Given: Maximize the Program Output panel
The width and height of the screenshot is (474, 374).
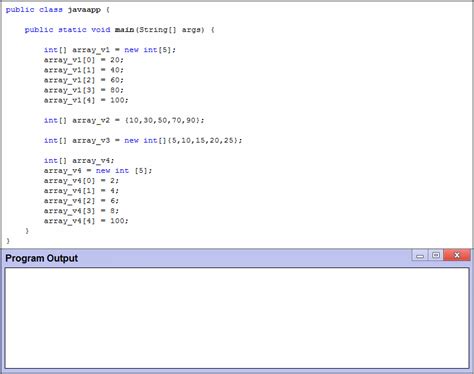Looking at the screenshot, I should point(436,255).
